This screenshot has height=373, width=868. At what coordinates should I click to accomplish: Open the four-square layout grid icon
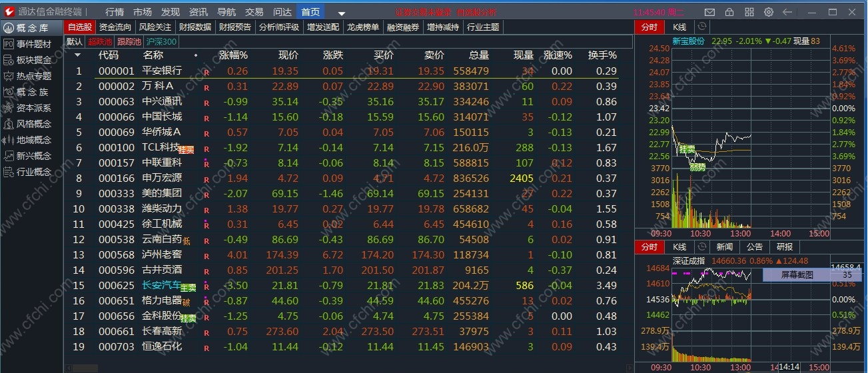pos(749,12)
